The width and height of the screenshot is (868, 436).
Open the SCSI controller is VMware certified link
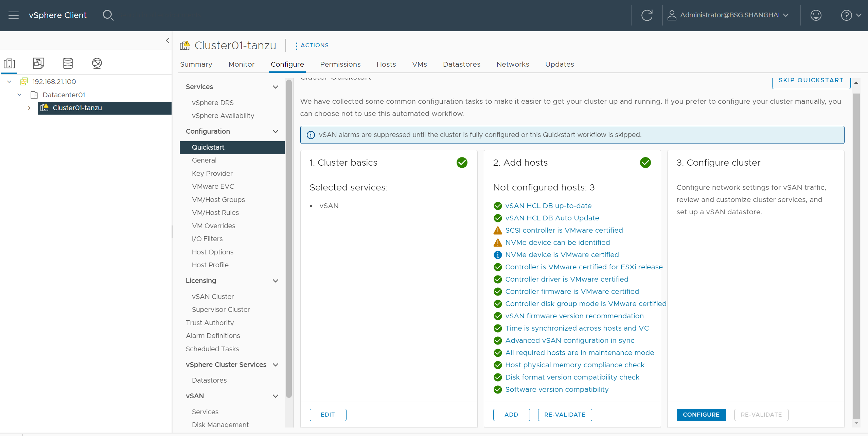point(564,230)
